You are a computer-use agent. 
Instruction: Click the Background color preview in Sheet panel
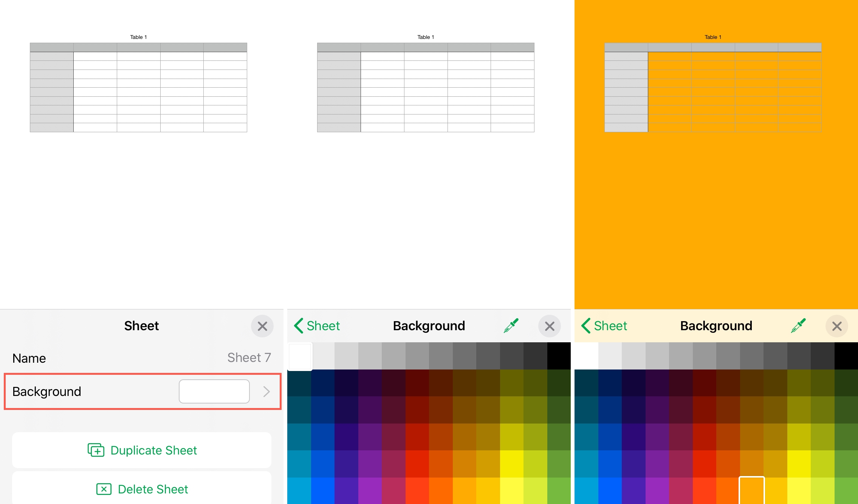(214, 391)
